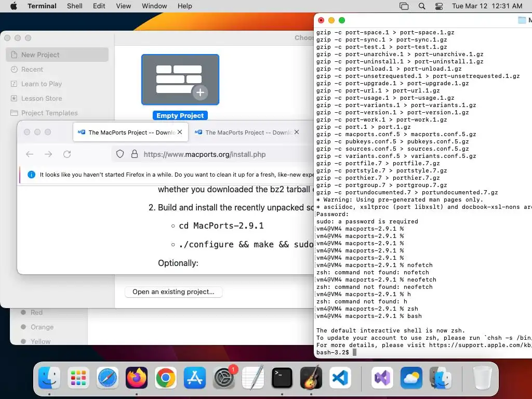Open Finder in the Dock
This screenshot has width=532, height=399.
[x=49, y=378]
